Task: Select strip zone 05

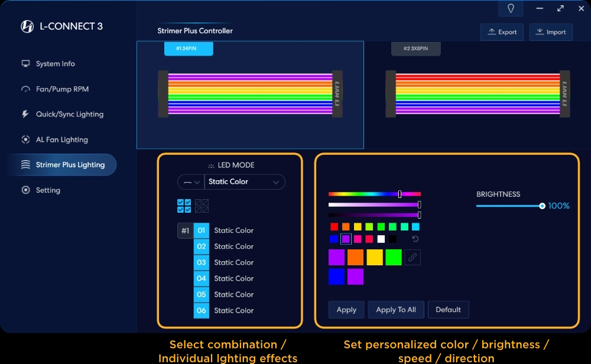Action: click(x=202, y=295)
